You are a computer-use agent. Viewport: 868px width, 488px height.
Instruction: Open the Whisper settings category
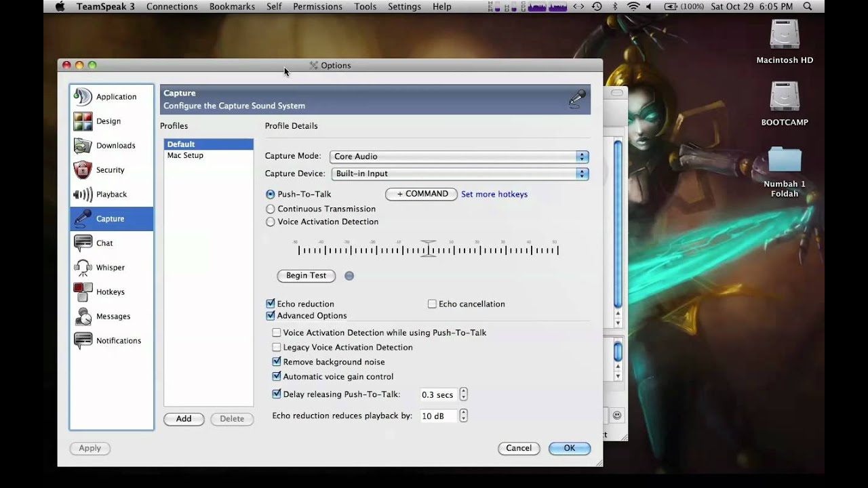point(111,268)
